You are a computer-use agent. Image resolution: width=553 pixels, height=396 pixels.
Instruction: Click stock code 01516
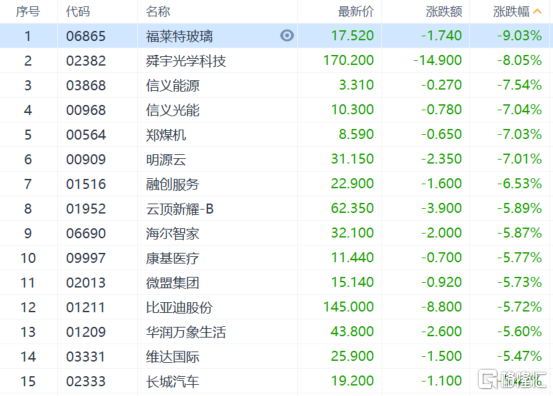tap(86, 184)
